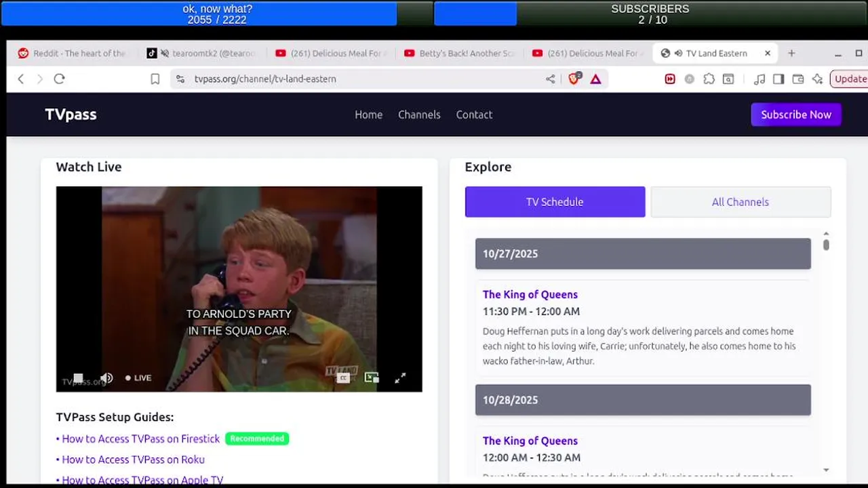The height and width of the screenshot is (488, 868).
Task: Open the media control music note icon
Action: point(759,79)
